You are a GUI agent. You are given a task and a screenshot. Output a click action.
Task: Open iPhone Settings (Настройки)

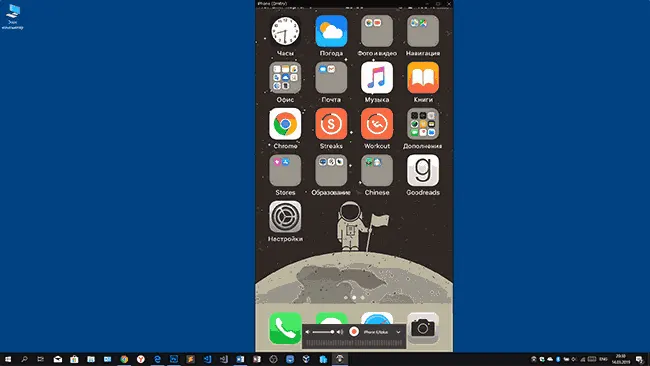point(285,217)
